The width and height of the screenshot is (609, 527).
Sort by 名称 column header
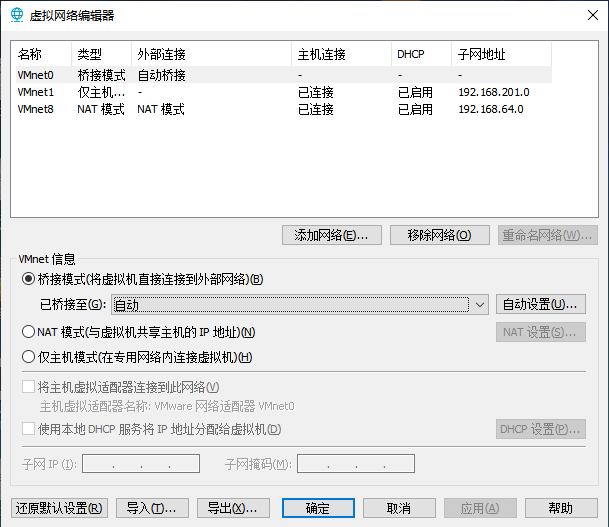43,54
